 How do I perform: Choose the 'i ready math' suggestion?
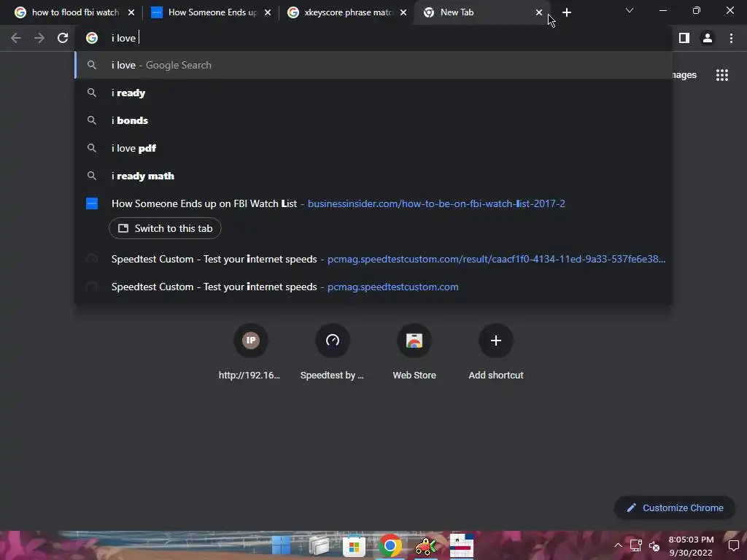(x=373, y=176)
